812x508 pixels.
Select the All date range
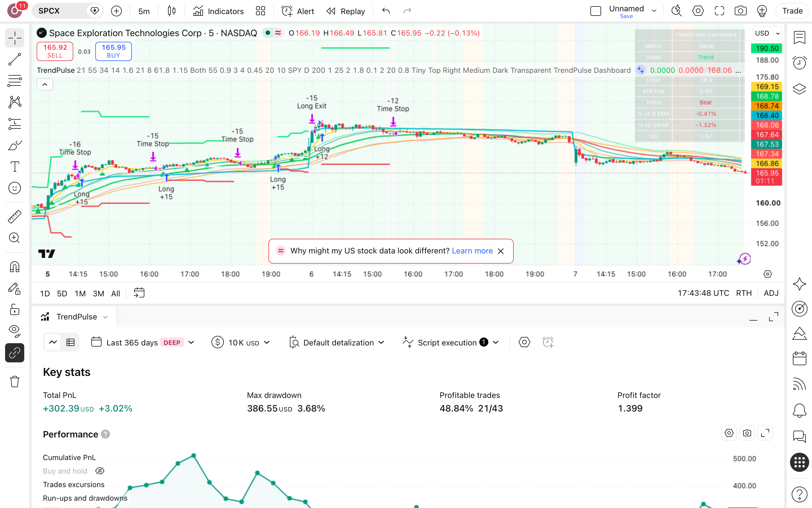(115, 294)
